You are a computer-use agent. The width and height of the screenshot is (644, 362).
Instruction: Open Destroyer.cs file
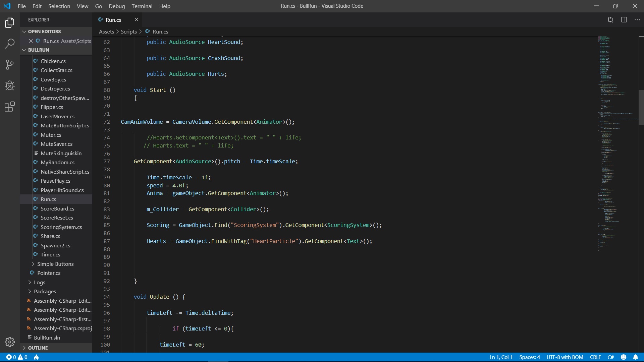(56, 89)
